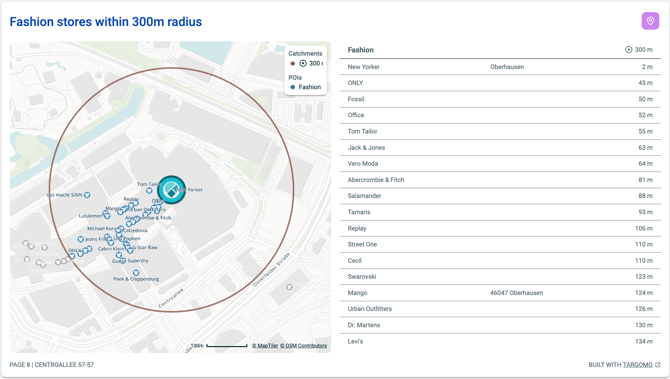Click the PAGE 8 CENTROALLEE footer text
Screen dimensions: 670x379
pyautogui.click(x=52, y=364)
